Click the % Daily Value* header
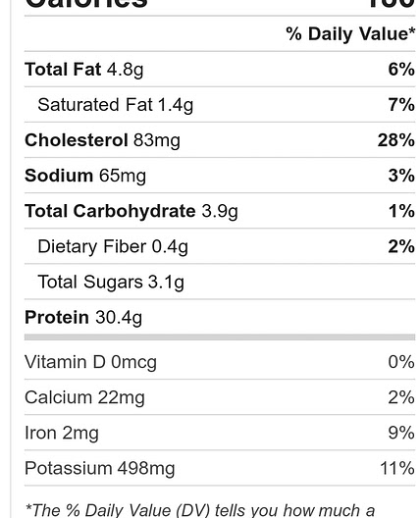Image resolution: width=420 pixels, height=518 pixels. point(350,34)
